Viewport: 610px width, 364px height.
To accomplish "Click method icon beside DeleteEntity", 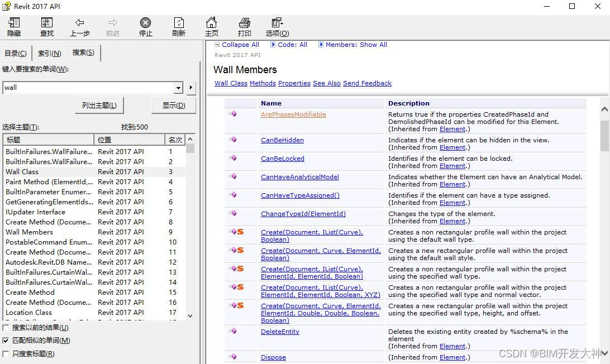I will tap(232, 331).
